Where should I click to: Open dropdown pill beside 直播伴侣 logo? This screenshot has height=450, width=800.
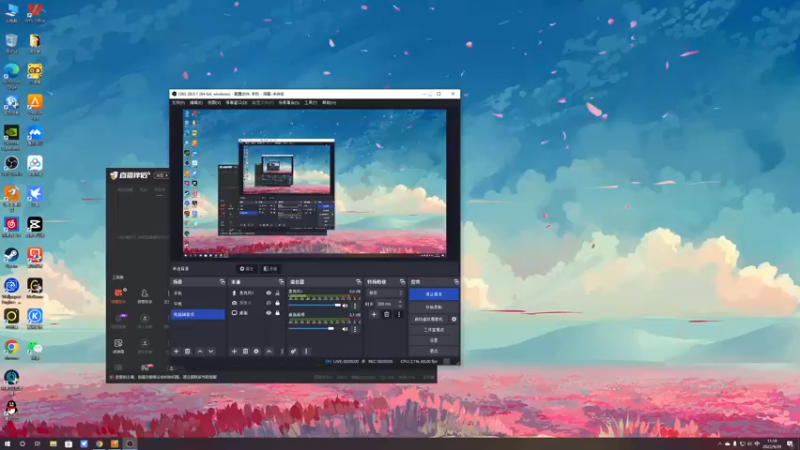point(162,175)
